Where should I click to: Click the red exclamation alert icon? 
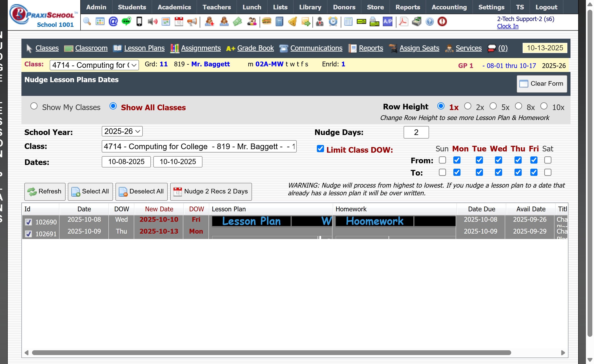pos(442,22)
